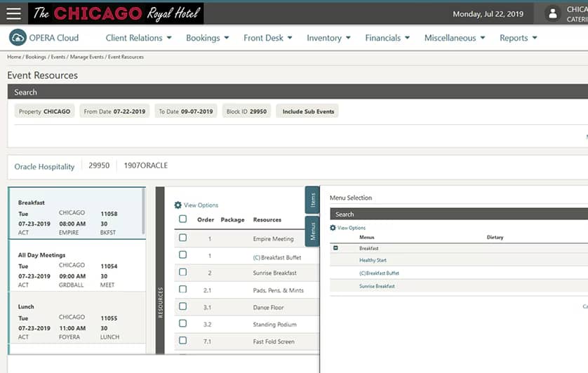The image size is (588, 373).
Task: Select the Lunch event card
Action: [x=76, y=318]
